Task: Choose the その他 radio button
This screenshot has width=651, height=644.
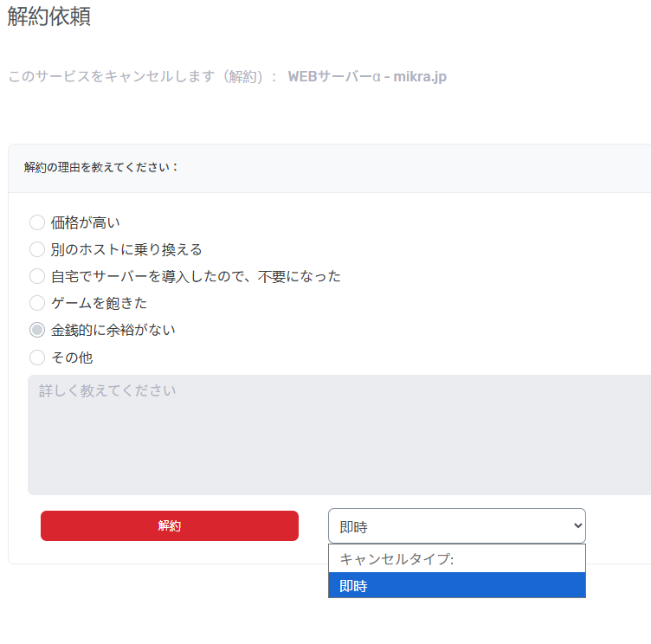Action: [37, 357]
